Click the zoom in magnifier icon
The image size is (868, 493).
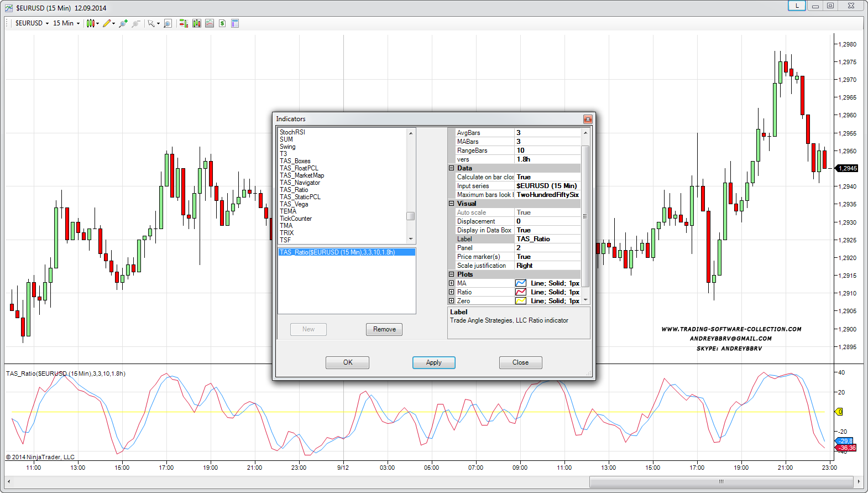123,23
